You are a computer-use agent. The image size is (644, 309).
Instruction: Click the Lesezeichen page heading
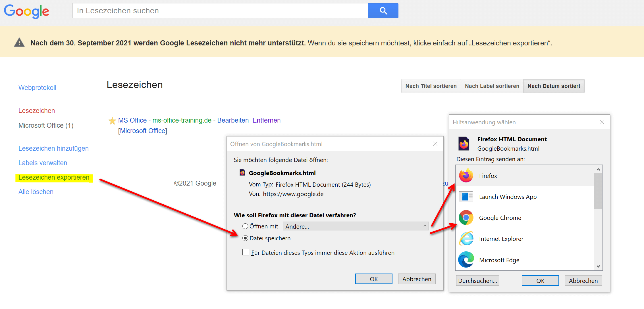[x=135, y=85]
